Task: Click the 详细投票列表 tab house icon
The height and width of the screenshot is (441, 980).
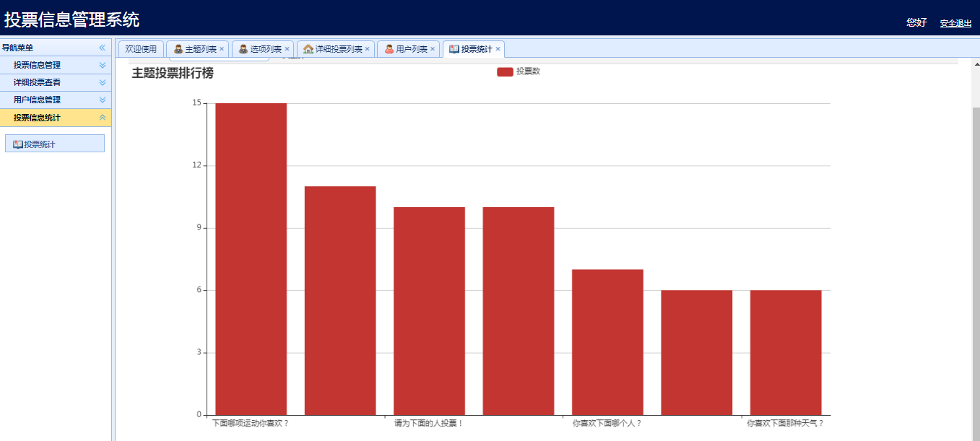Action: coord(308,49)
